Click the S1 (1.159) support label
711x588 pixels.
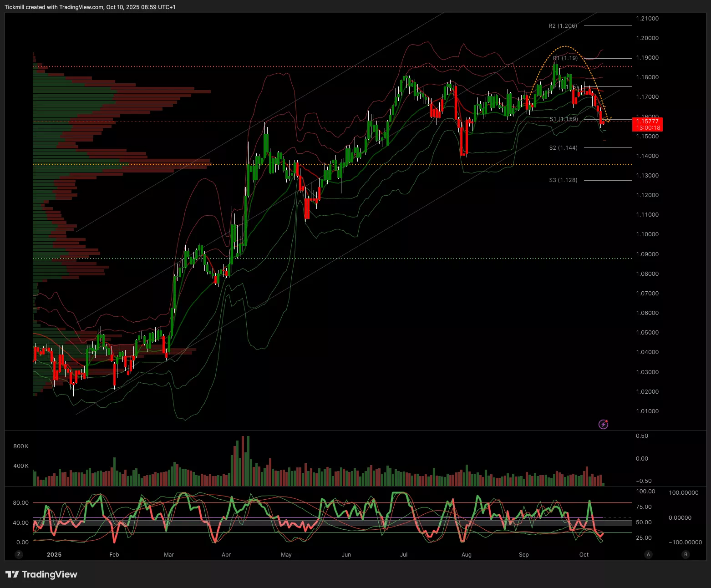click(564, 119)
